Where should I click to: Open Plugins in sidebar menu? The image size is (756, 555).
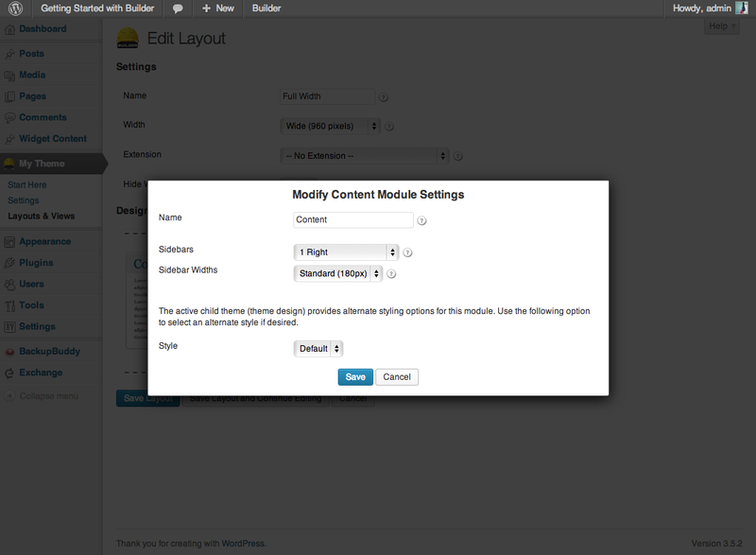coord(36,263)
